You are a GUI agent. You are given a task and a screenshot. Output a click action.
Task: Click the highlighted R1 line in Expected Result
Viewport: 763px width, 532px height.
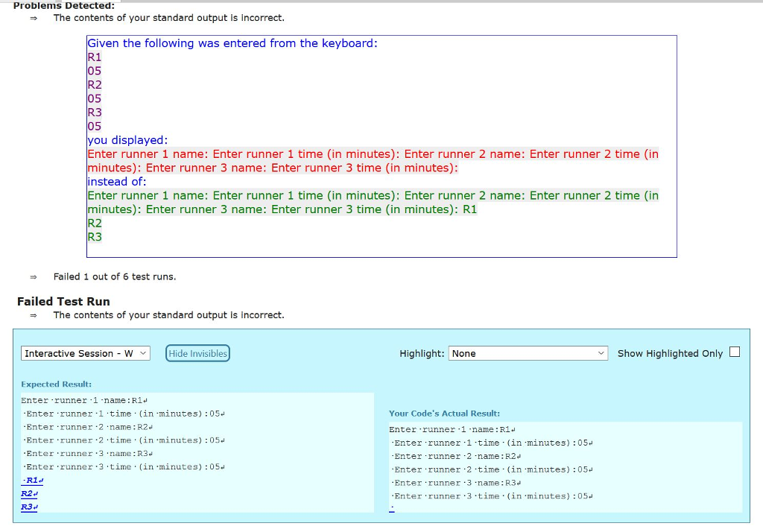(x=33, y=481)
